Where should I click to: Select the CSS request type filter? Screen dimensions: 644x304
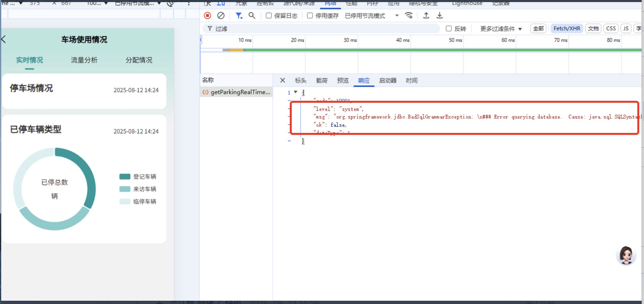pos(611,28)
